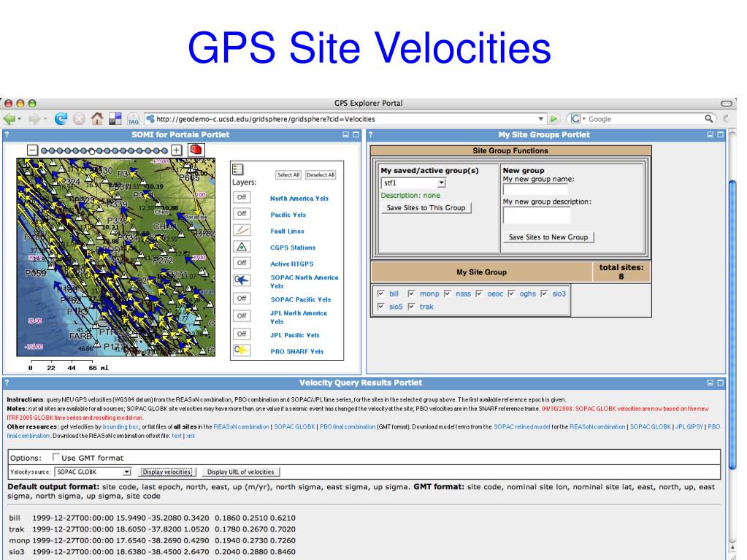747x560 pixels.
Task: Toggle the PBO SNARF Vels layer off
Action: click(242, 351)
